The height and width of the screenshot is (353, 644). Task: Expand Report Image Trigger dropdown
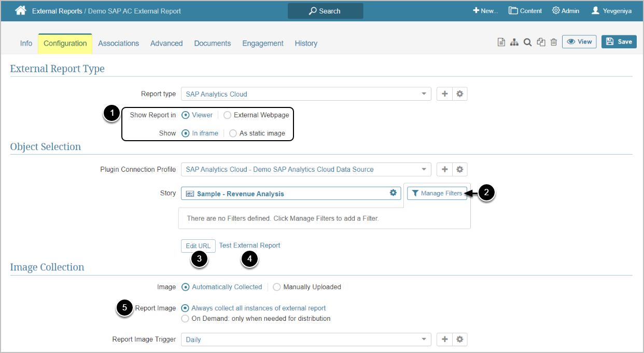tap(306, 340)
